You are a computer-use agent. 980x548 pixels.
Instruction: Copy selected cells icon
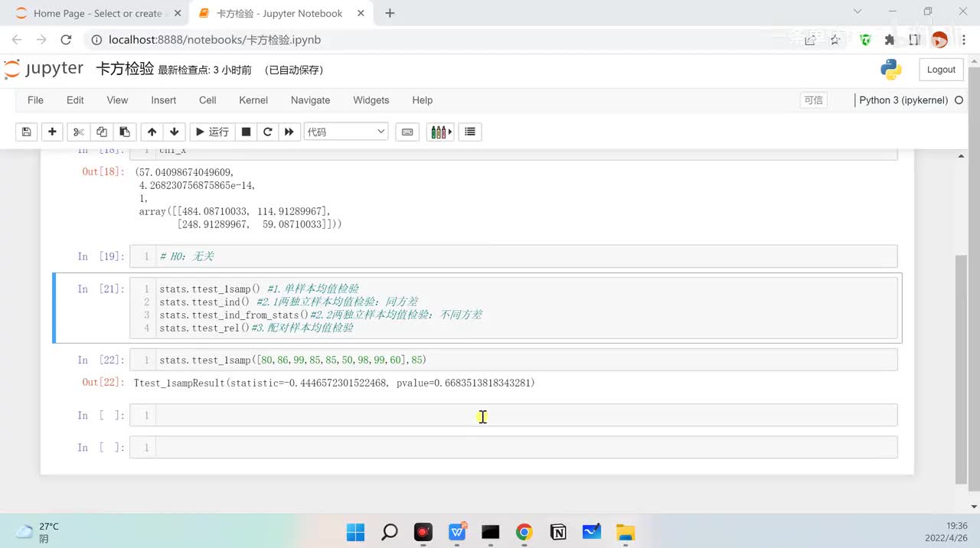pyautogui.click(x=101, y=132)
